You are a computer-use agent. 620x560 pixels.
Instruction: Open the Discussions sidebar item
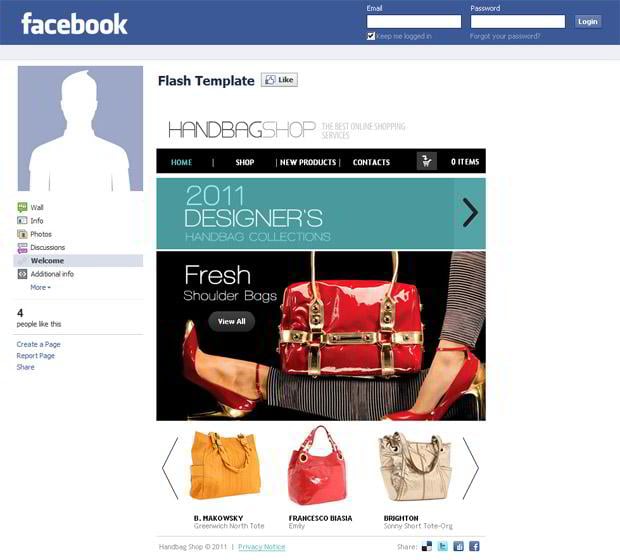[47, 248]
